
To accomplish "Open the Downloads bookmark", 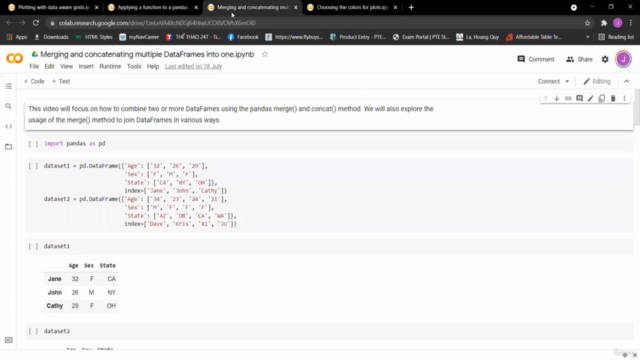I will [x=51, y=37].
